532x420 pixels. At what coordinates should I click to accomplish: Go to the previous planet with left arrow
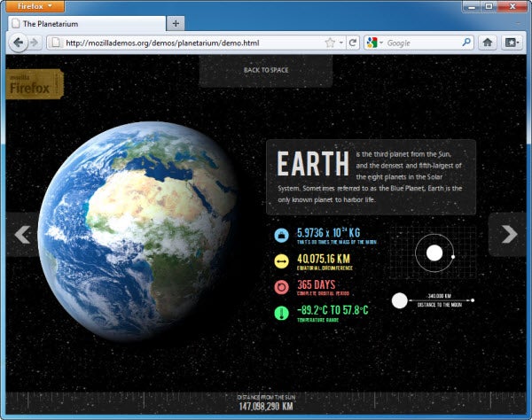[x=23, y=234]
